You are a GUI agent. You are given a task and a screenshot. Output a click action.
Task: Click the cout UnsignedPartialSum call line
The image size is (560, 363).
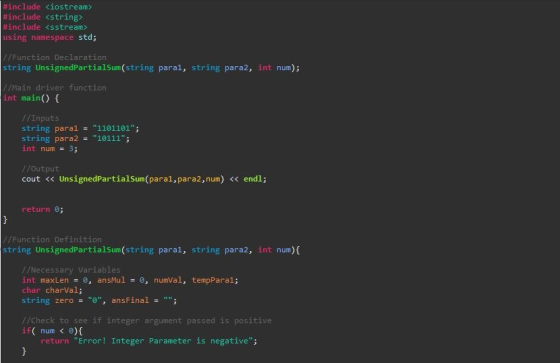[144, 179]
